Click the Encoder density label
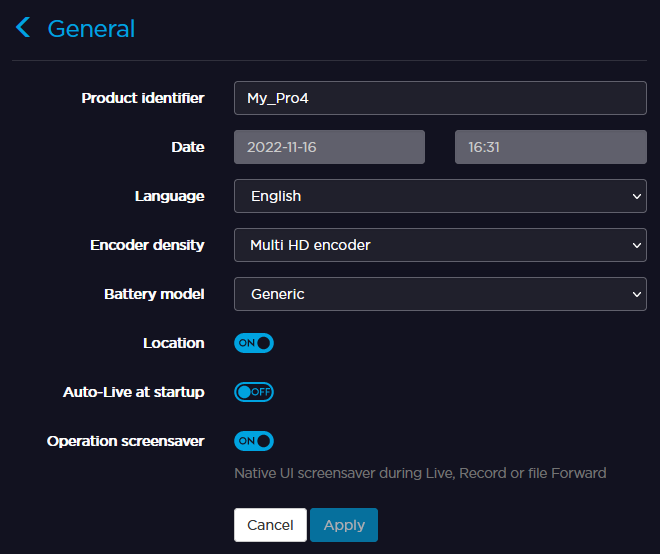Screen dimensions: 660x554 pyautogui.click(x=147, y=245)
